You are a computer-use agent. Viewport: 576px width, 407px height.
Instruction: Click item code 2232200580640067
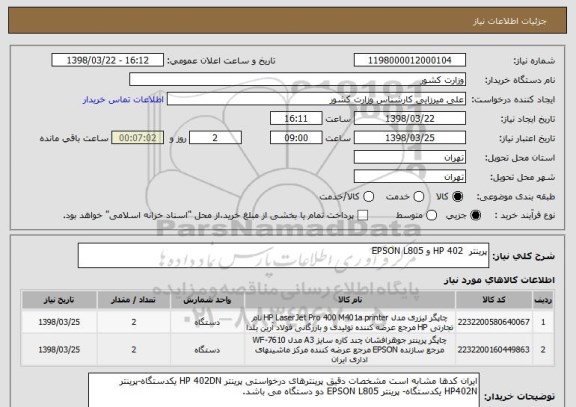coord(493,322)
